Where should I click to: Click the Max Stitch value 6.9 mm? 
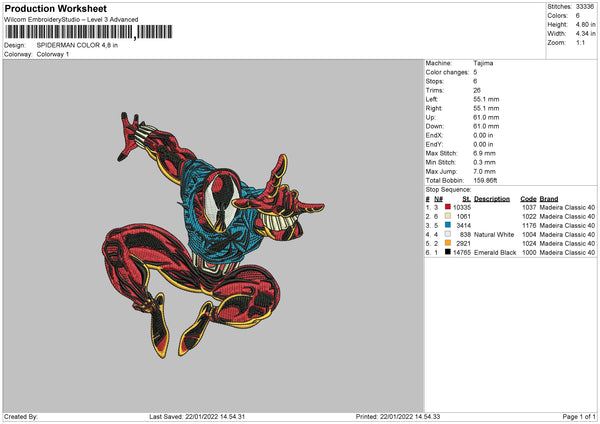(x=484, y=153)
